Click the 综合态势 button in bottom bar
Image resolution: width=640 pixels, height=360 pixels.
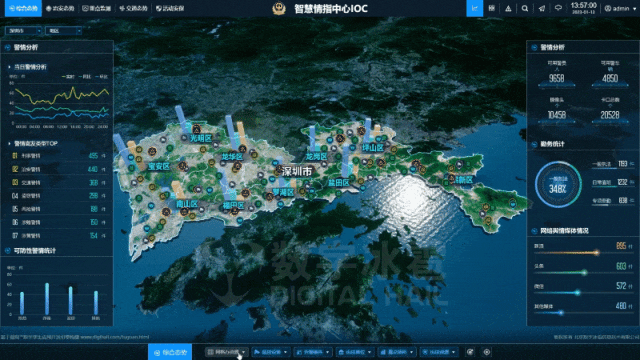point(170,352)
